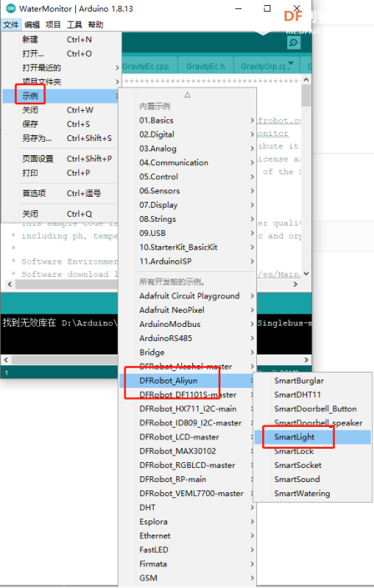Choose 关闭 Ctrl+W from the file menu
The image size is (374, 588).
click(61, 110)
